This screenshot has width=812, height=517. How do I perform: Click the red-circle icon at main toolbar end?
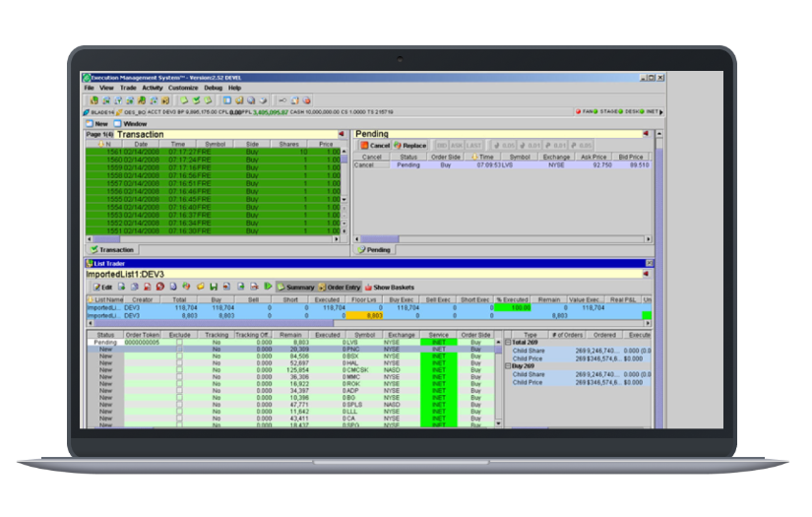click(306, 100)
